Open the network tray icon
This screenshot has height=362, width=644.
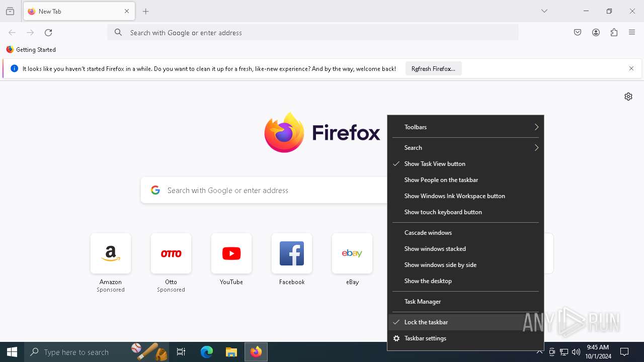564,352
